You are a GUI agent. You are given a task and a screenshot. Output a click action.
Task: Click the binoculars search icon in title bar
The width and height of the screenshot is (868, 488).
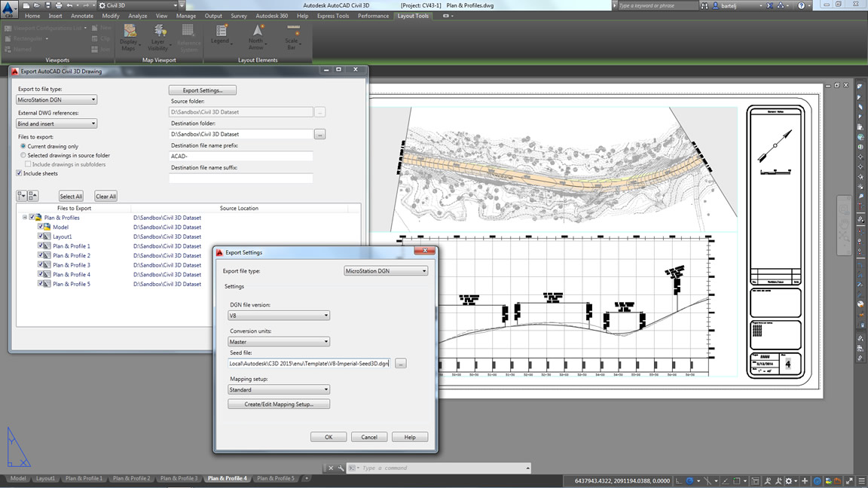pyautogui.click(x=704, y=5)
